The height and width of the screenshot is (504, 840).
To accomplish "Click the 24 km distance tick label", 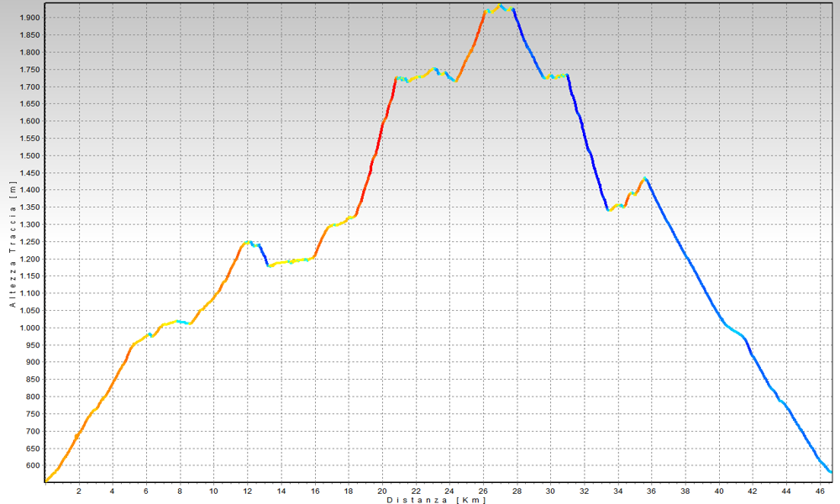I will pyautogui.click(x=449, y=490).
